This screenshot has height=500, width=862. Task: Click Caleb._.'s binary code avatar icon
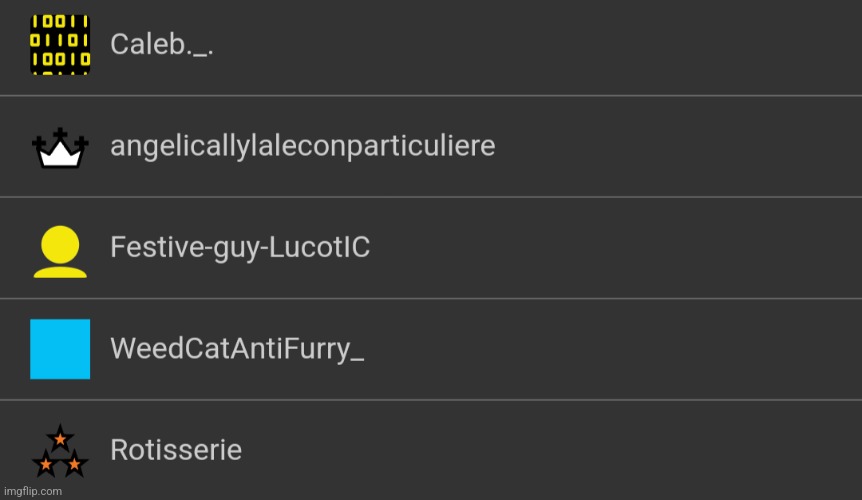coord(60,45)
